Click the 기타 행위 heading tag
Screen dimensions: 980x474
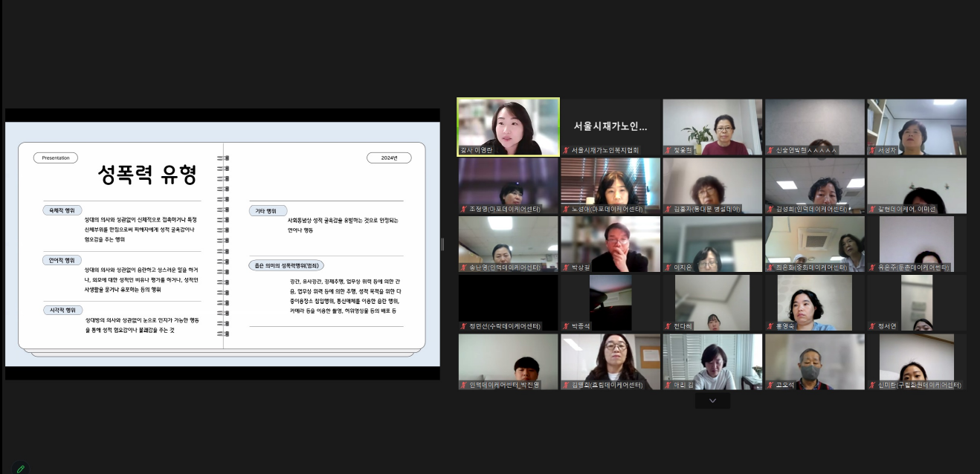[x=266, y=211]
